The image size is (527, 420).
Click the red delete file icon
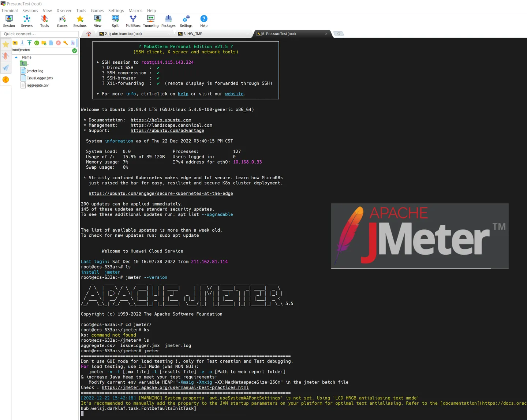[58, 43]
